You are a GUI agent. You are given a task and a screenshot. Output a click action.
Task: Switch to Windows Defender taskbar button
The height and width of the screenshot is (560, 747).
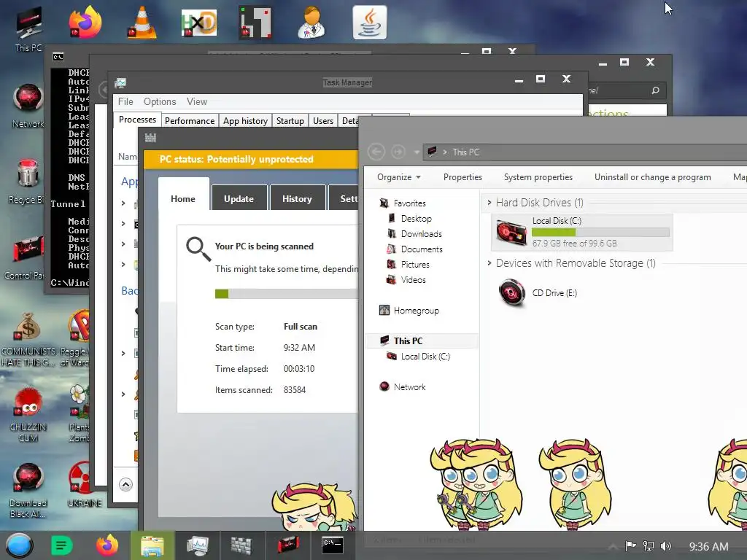[241, 545]
